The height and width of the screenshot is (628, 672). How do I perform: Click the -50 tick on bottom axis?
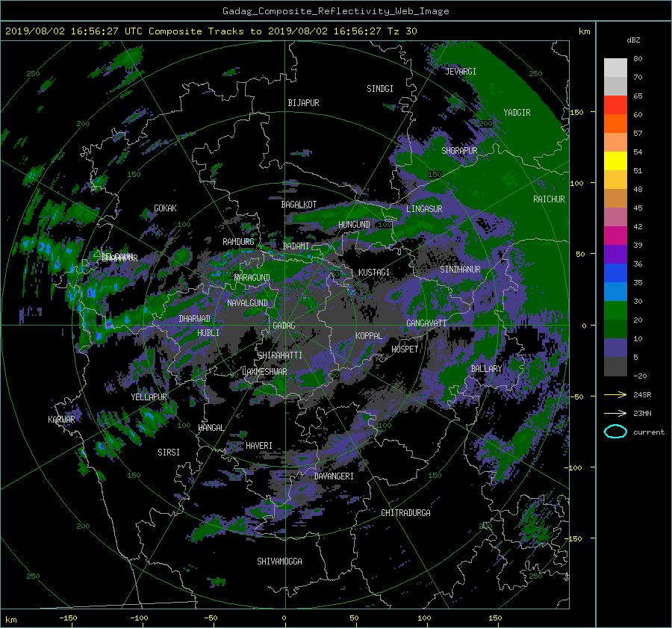[211, 618]
